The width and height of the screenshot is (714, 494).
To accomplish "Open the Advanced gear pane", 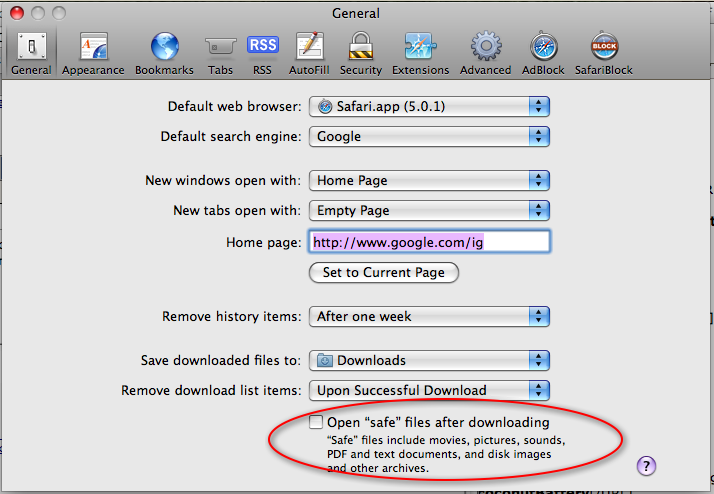I will click(x=485, y=53).
